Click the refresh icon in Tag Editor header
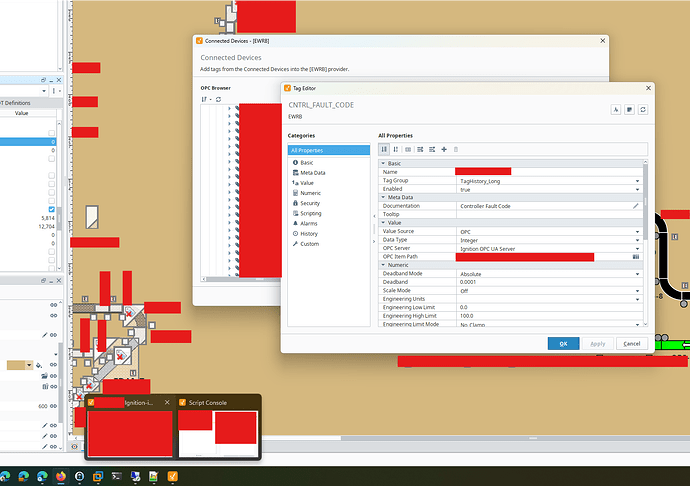The width and height of the screenshot is (690, 486). (x=643, y=110)
